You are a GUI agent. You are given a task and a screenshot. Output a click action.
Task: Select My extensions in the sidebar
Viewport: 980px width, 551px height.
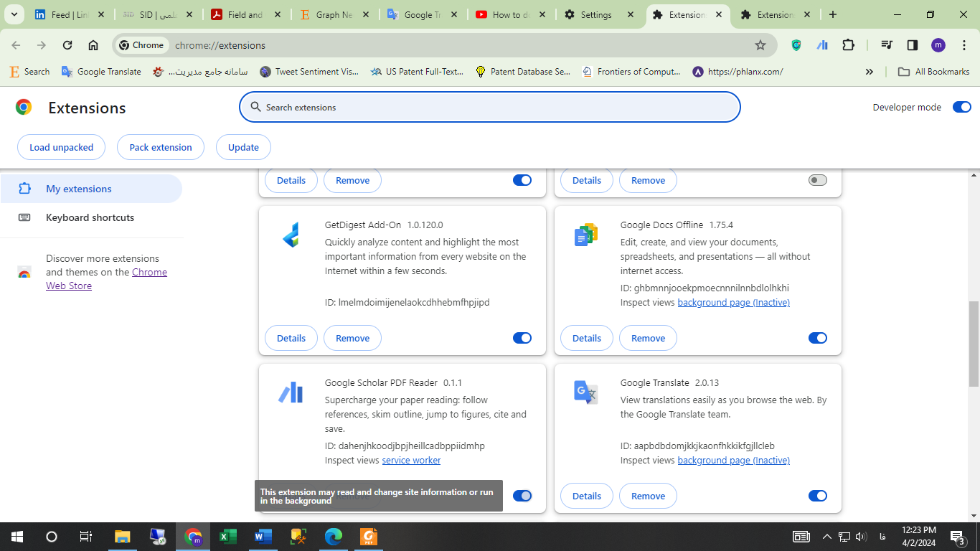[x=91, y=189]
